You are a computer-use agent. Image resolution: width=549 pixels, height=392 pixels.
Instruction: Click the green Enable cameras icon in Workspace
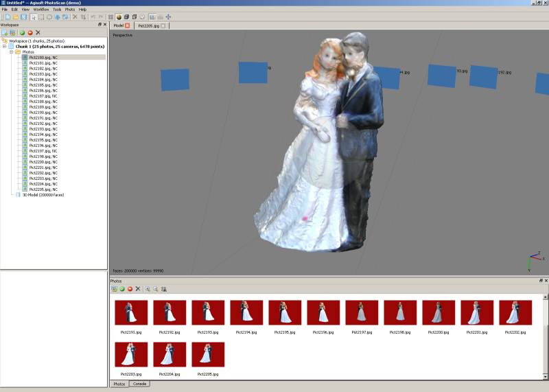[x=22, y=32]
